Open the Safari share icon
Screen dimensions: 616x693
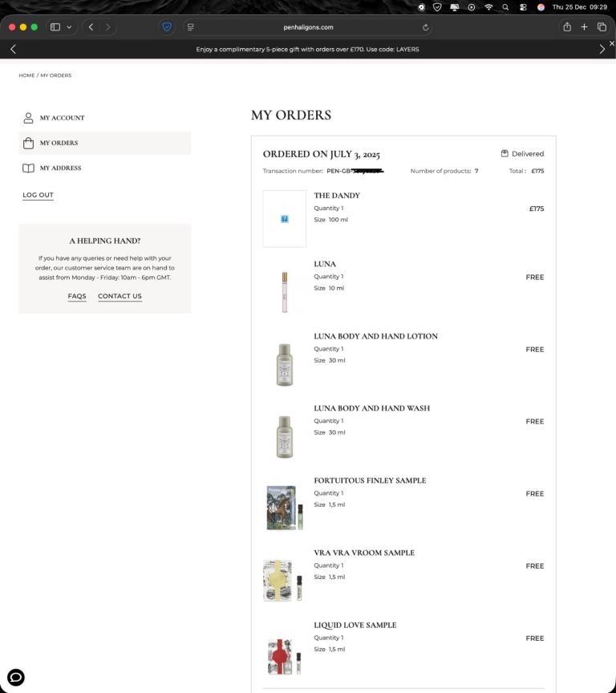[567, 26]
